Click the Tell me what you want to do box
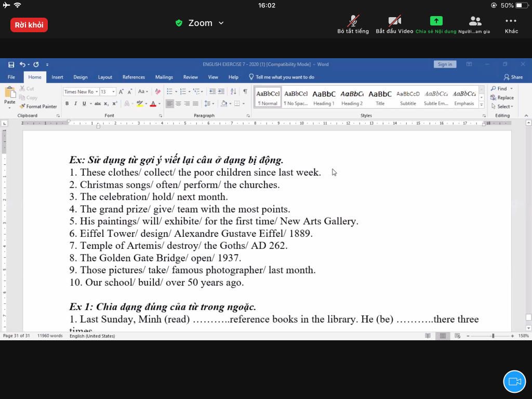 click(x=282, y=77)
